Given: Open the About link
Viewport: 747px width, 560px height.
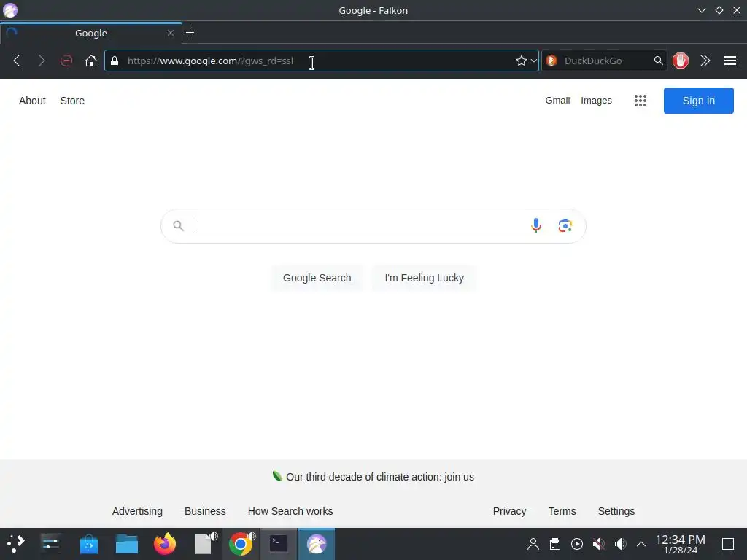Looking at the screenshot, I should [32, 101].
